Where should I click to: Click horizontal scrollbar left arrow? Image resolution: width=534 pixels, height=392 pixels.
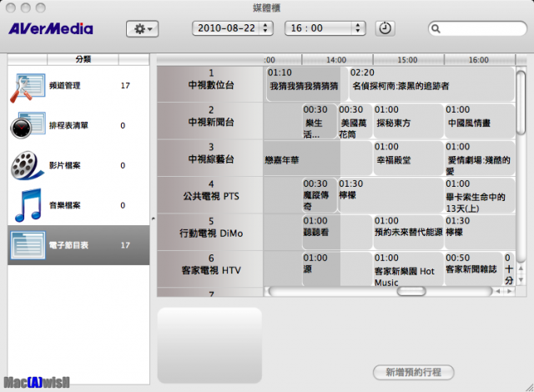[x=498, y=291]
